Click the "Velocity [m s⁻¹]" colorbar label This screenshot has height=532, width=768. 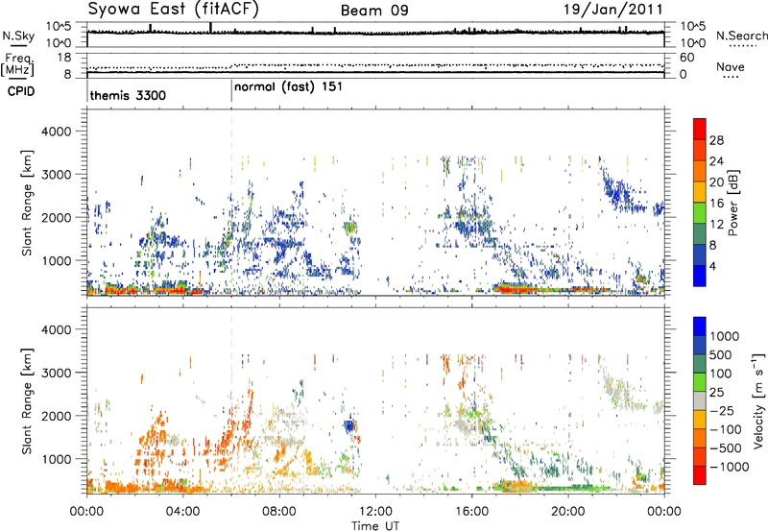[x=758, y=400]
